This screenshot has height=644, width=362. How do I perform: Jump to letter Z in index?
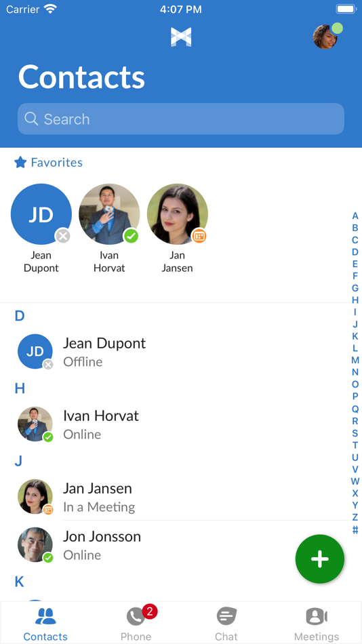tap(355, 517)
